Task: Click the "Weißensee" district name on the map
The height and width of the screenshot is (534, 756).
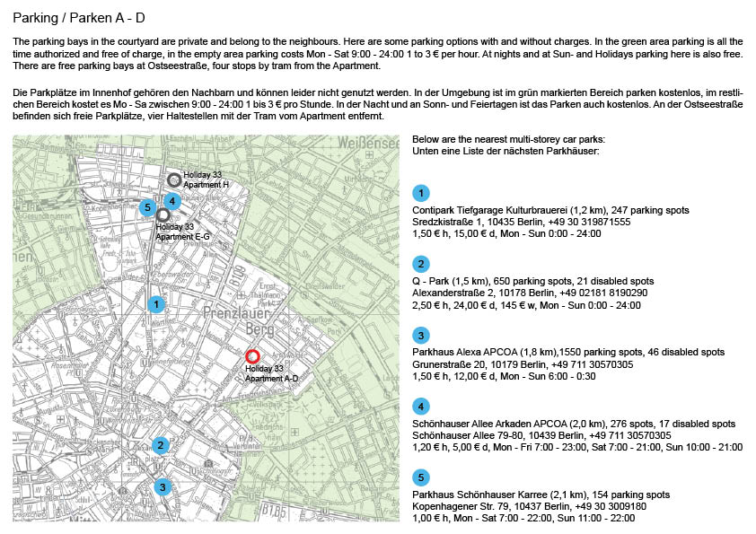Action: pos(368,143)
